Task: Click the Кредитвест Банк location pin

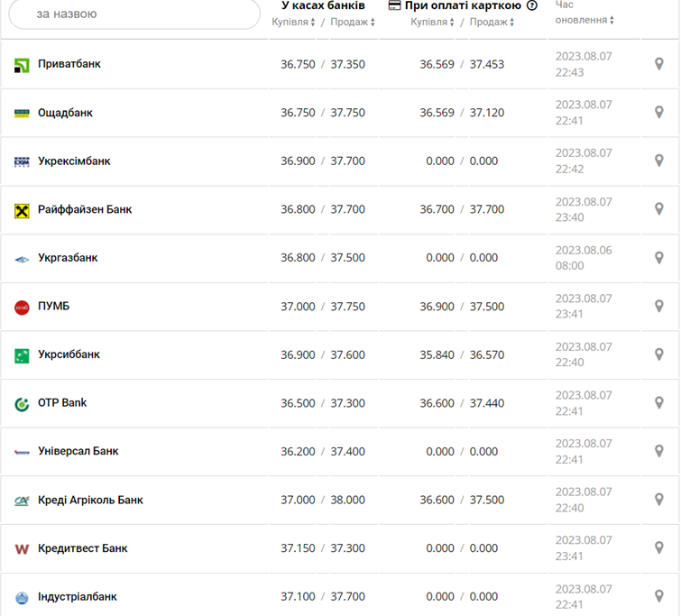Action: pyautogui.click(x=658, y=547)
